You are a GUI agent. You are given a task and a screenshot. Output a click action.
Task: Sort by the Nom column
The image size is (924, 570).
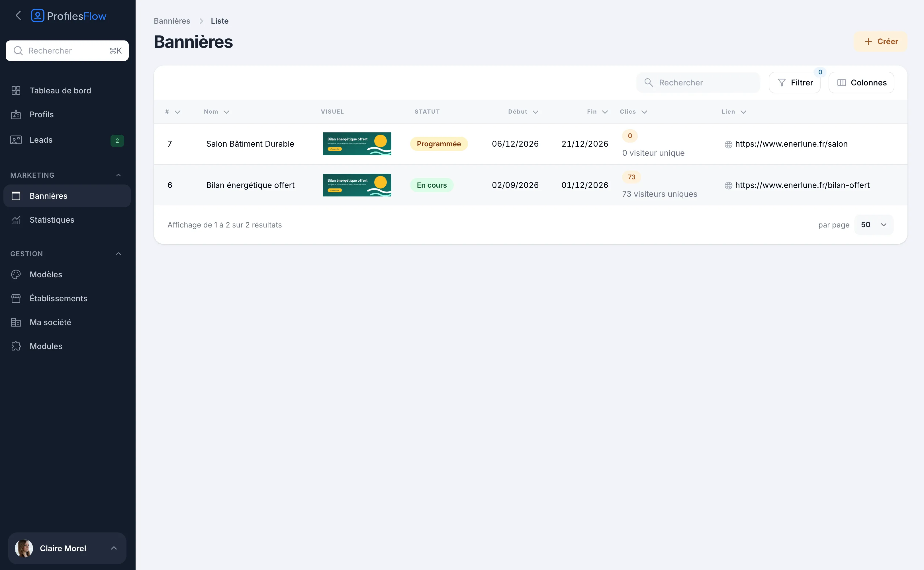tap(216, 112)
